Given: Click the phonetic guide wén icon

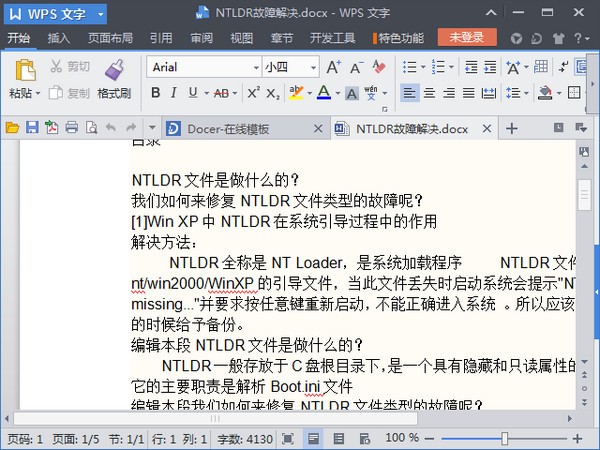Looking at the screenshot, I should [x=371, y=93].
